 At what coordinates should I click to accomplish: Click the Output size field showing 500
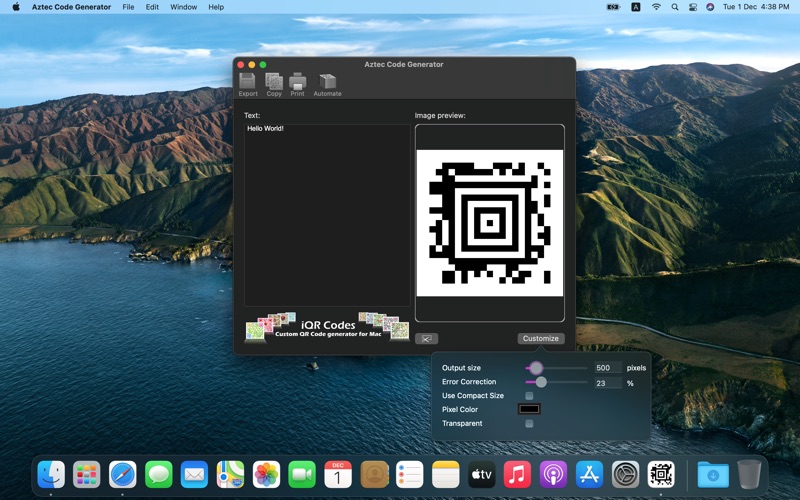[x=608, y=368]
